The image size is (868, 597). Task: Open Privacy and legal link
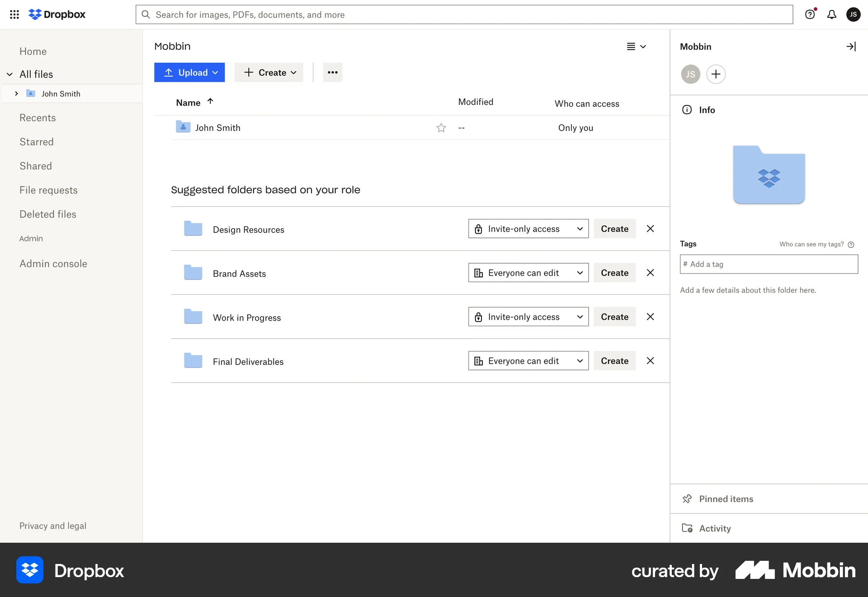click(53, 526)
